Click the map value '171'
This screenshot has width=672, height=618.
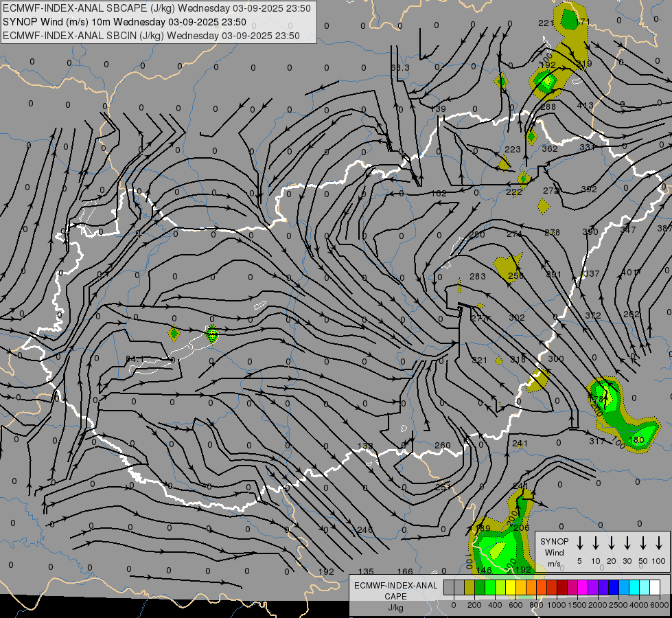point(583,22)
